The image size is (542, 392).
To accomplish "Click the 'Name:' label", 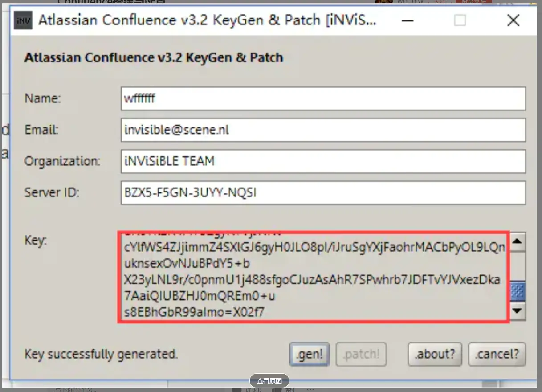I will click(x=42, y=98).
